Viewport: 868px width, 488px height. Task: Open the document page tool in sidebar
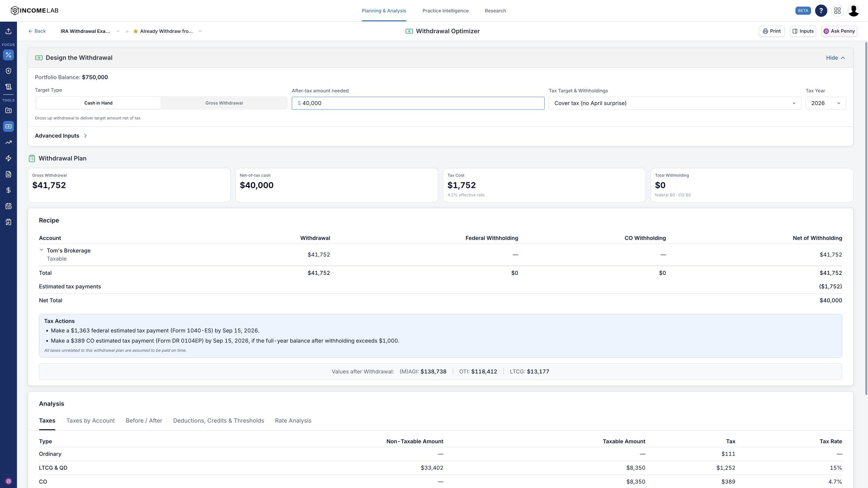pos(8,174)
